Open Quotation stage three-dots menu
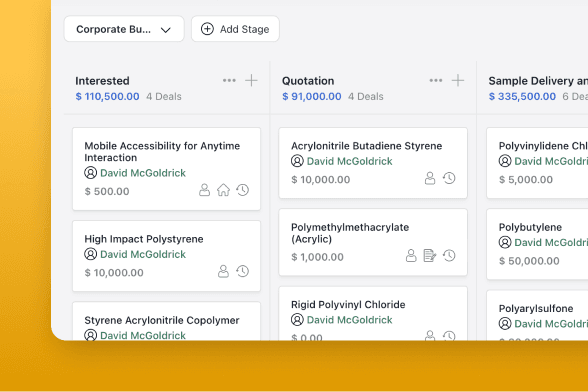 pos(436,80)
